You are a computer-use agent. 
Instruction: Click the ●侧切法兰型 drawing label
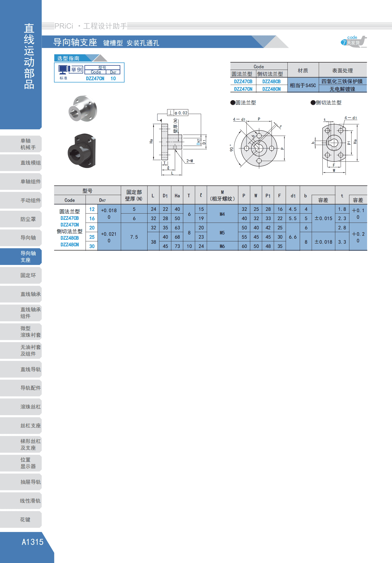click(326, 103)
